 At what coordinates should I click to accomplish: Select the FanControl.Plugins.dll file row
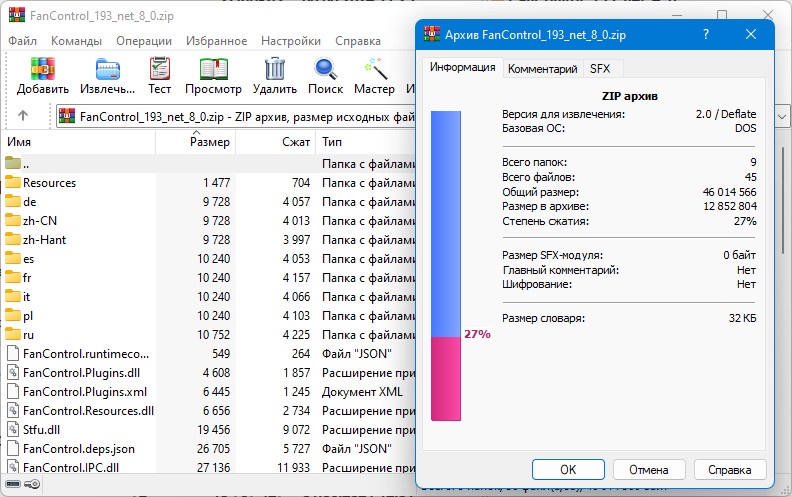[x=209, y=373]
